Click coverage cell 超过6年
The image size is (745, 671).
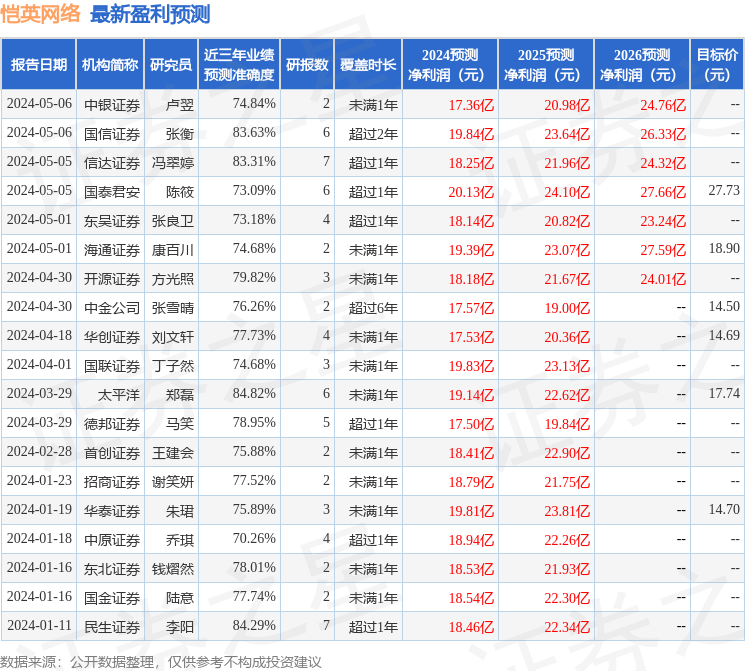[373, 308]
